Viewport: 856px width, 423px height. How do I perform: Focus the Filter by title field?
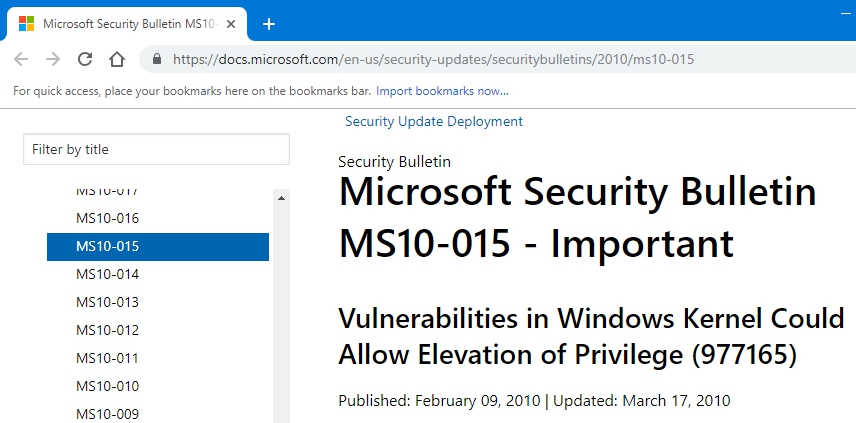[156, 149]
